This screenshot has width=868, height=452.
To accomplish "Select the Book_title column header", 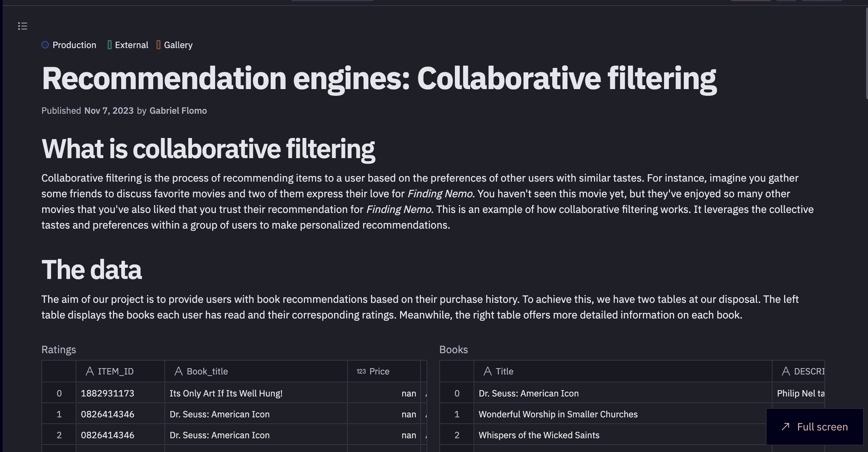I will click(x=207, y=371).
